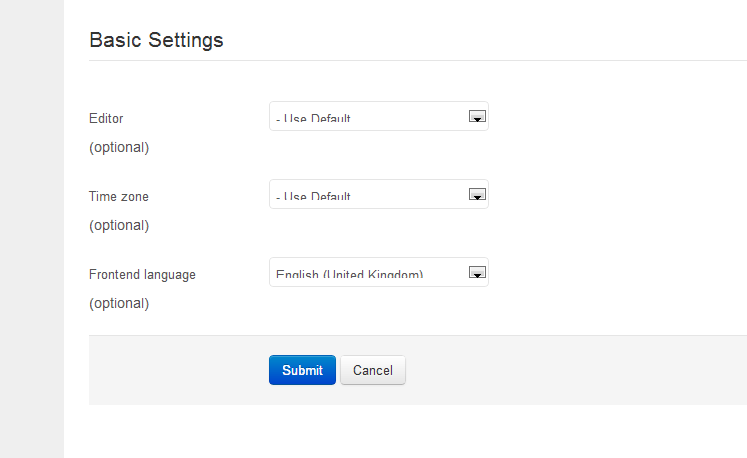
Task: Click the Editor field label
Action: click(x=106, y=118)
